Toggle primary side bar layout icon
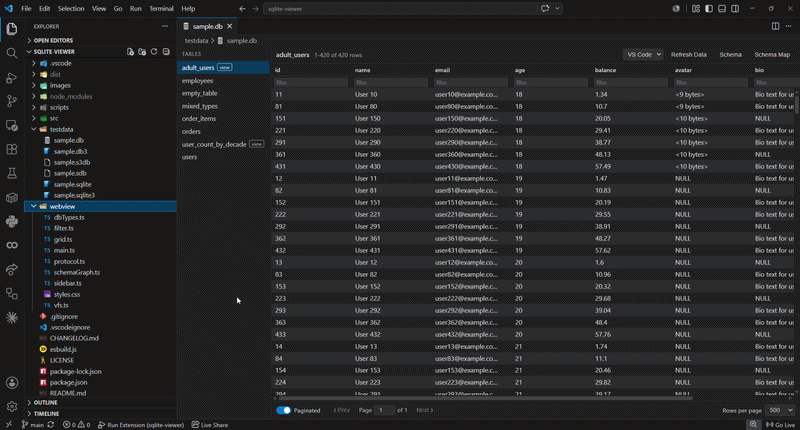Screen dimensions: 800x430 [x=709, y=9]
